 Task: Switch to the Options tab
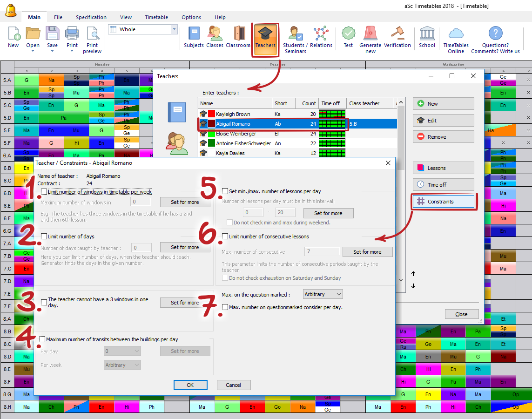pyautogui.click(x=191, y=17)
